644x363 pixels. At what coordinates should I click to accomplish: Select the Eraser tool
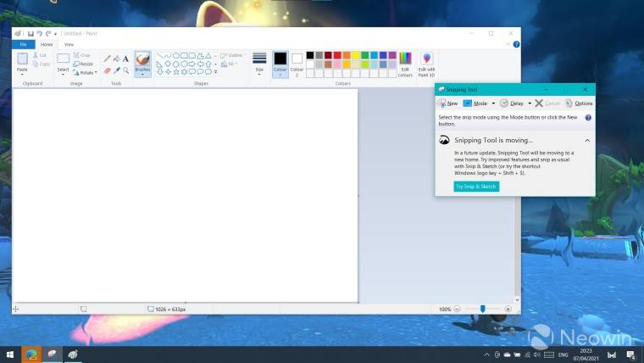(107, 70)
